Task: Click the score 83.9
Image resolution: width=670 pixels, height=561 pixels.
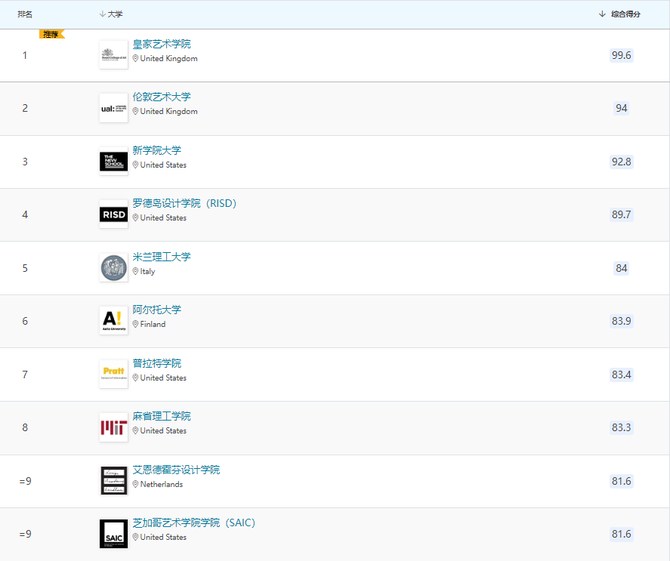Action: 621,321
